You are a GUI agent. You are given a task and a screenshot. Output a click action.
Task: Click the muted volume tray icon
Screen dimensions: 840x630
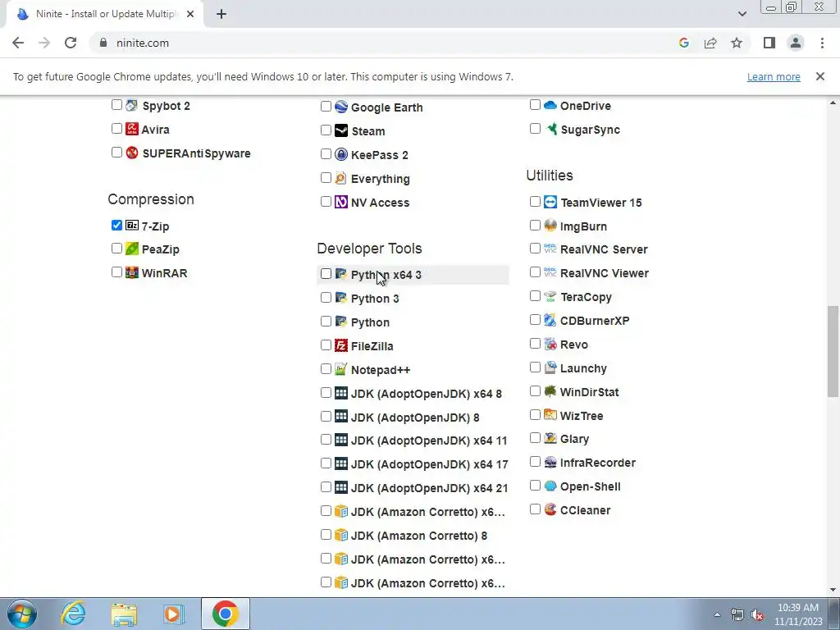click(757, 615)
